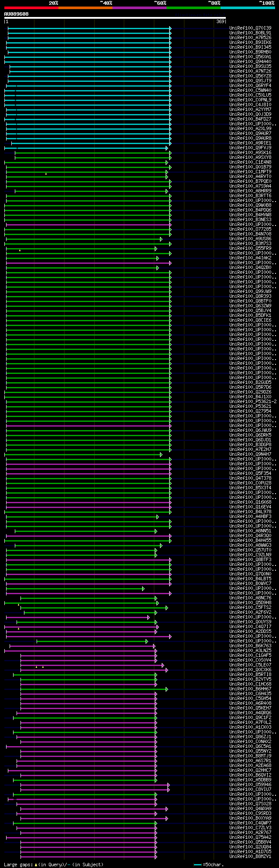Select hit label UniRef100_Q6RYF4
Viewport: 279px width, 868px height.
[x=250, y=85]
